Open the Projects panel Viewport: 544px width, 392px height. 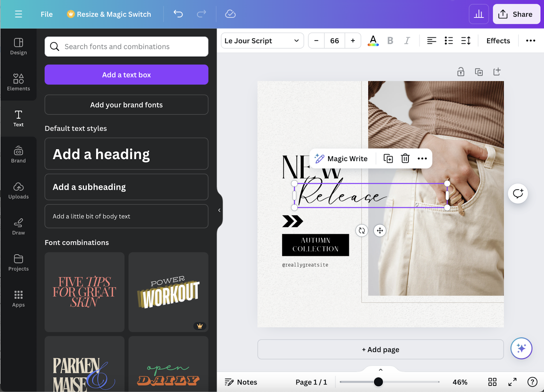click(18, 262)
